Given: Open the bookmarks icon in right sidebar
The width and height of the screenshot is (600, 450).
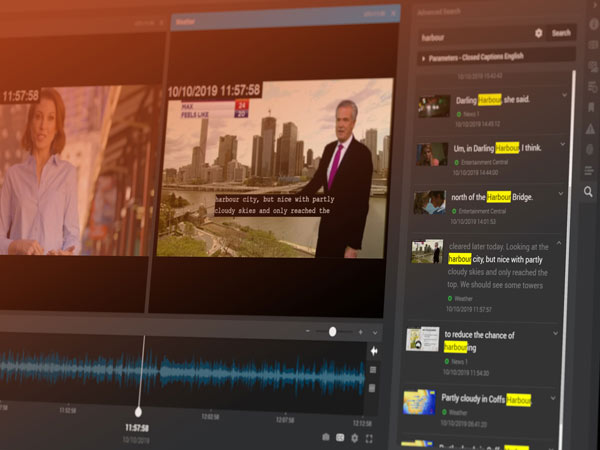Looking at the screenshot, I should (591, 107).
